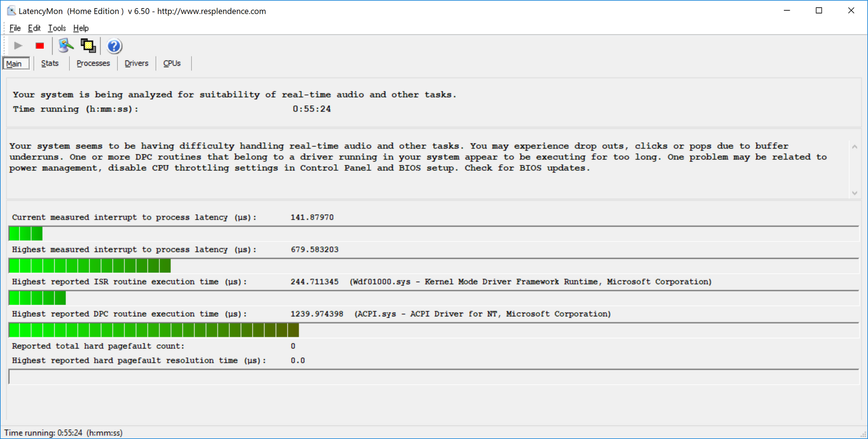Open the Help menu
Screen dimensions: 868x439
pyautogui.click(x=81, y=28)
